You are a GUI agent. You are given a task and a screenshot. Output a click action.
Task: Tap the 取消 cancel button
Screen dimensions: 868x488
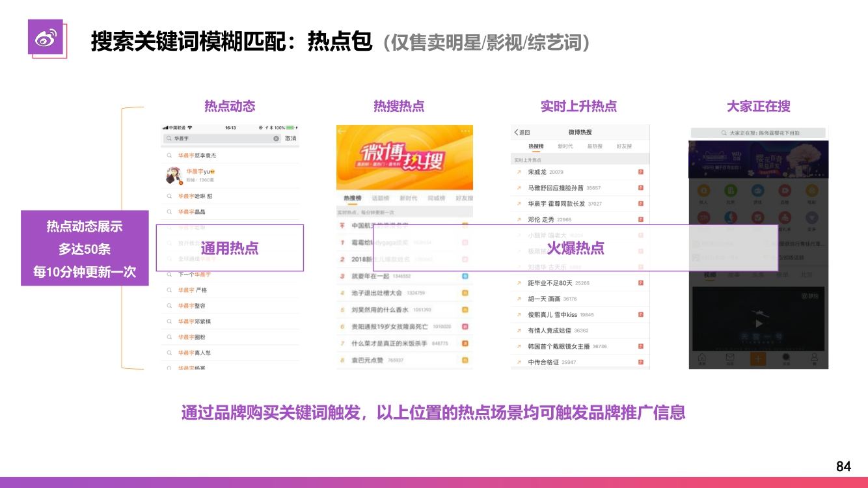(290, 139)
